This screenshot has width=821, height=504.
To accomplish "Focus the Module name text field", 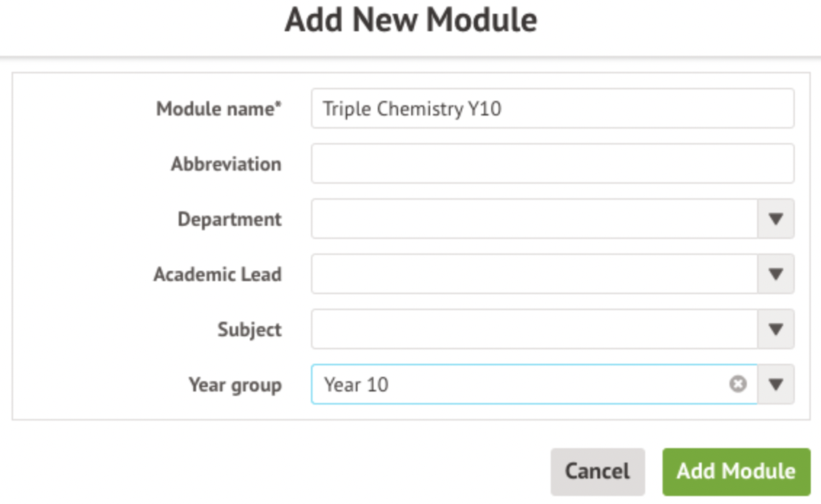I will pyautogui.click(x=552, y=109).
